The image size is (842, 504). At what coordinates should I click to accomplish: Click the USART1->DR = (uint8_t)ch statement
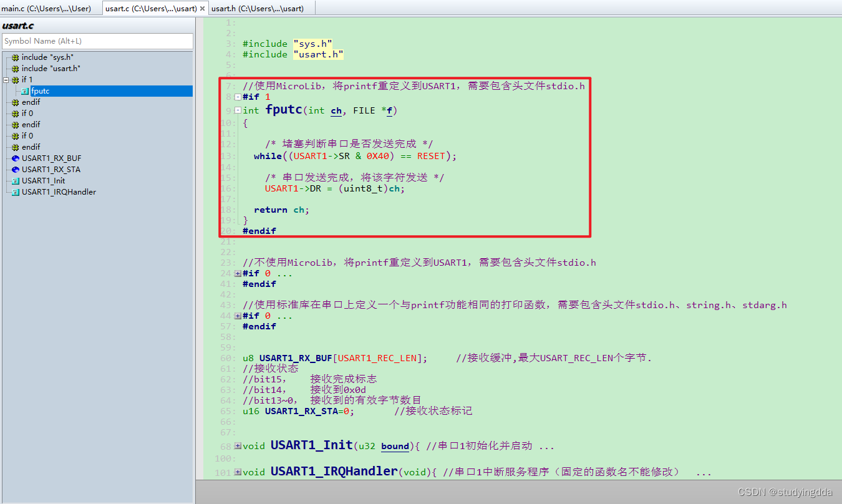334,188
